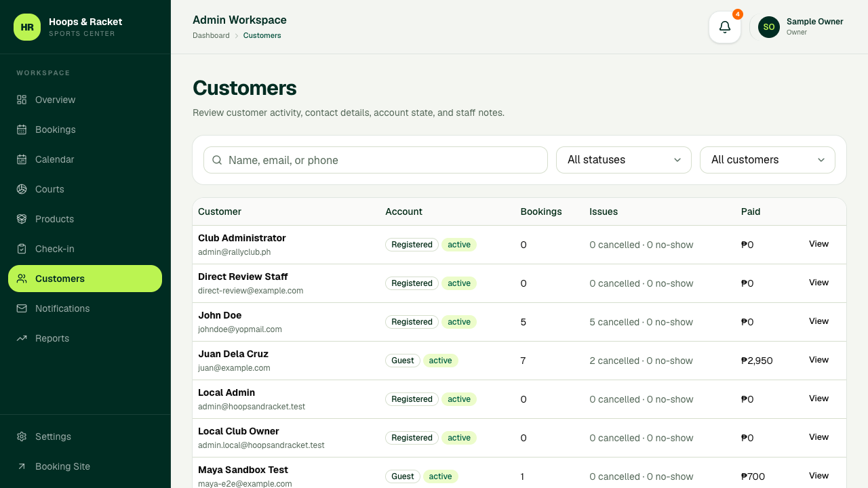This screenshot has height=488, width=868.
Task: Click Maya Sandbox Test's active badge
Action: 441,476
